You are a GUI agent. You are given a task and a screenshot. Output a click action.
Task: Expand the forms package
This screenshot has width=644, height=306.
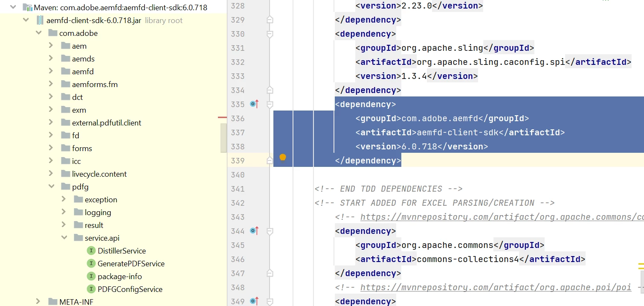(51, 148)
